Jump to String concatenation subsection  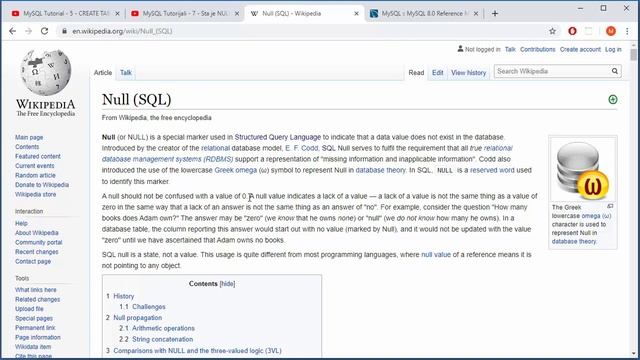162,339
